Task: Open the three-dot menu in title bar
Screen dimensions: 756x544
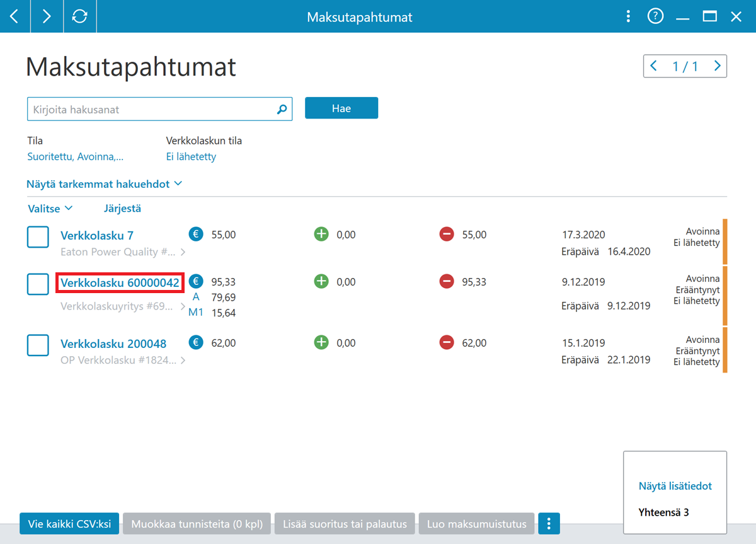Action: click(628, 16)
